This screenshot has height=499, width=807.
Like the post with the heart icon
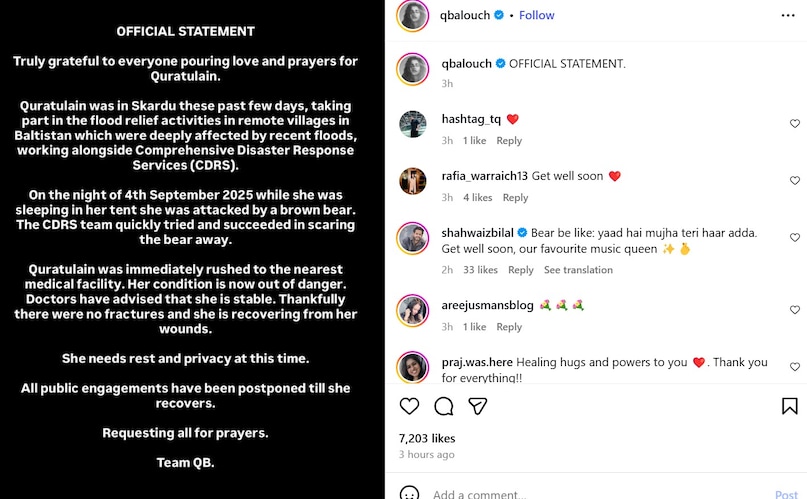(409, 406)
